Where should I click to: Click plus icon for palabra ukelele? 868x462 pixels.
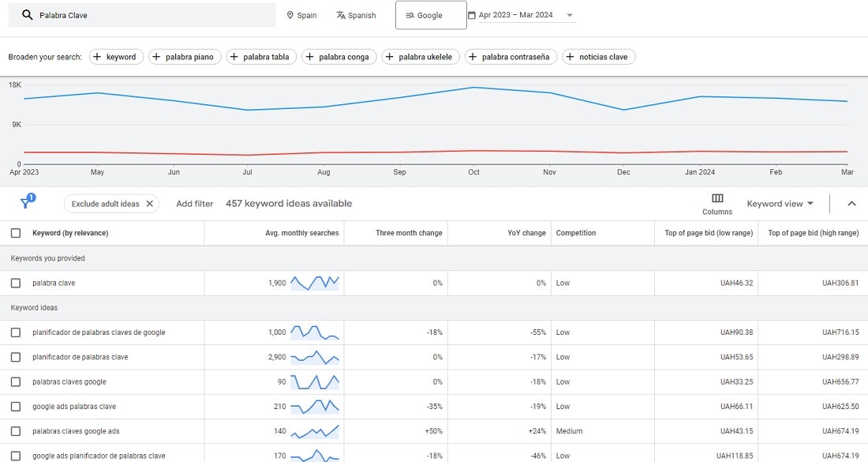tap(390, 57)
